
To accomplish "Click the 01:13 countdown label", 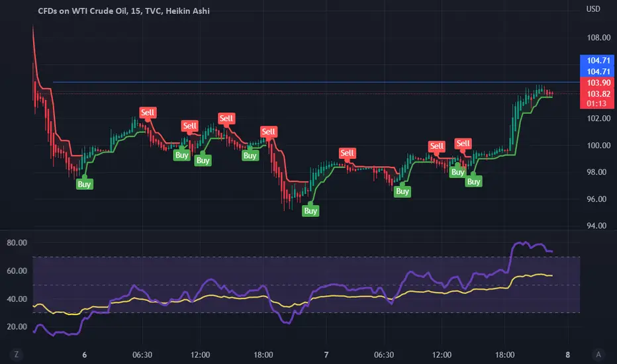I will pos(597,104).
